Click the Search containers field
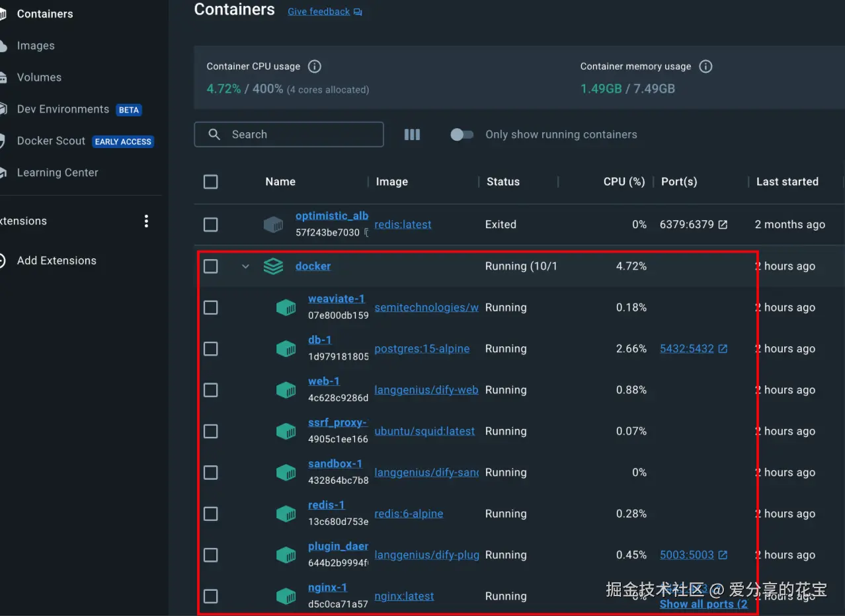This screenshot has width=845, height=616. [289, 134]
